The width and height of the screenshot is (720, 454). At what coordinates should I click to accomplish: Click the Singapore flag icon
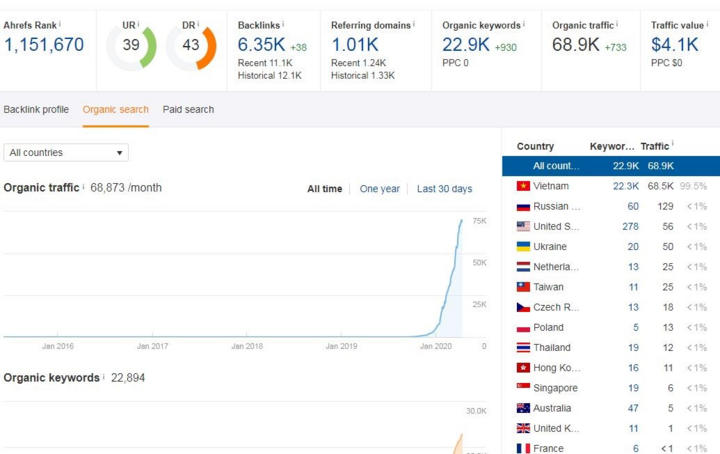point(523,387)
